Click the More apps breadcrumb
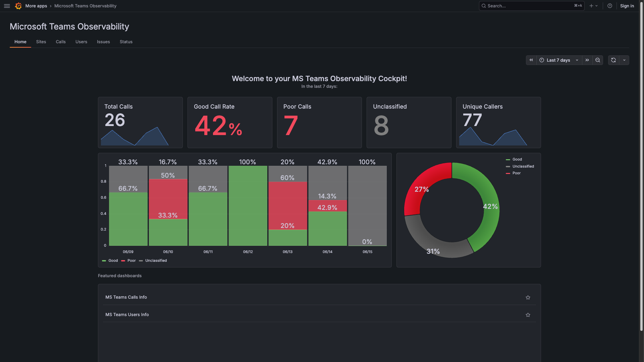This screenshot has width=644, height=362. 36,6
